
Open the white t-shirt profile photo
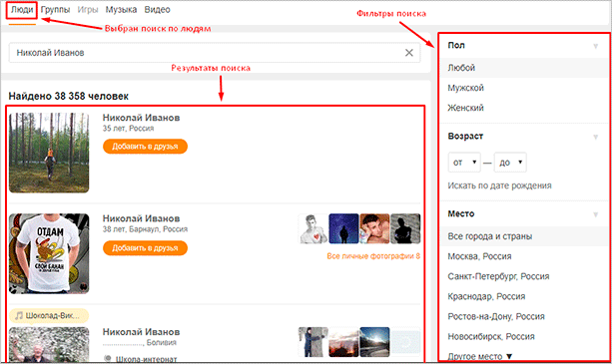[49, 253]
